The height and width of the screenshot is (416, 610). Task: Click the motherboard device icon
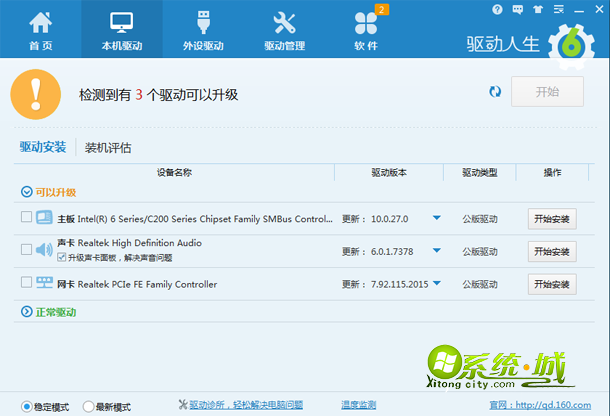[x=44, y=218]
